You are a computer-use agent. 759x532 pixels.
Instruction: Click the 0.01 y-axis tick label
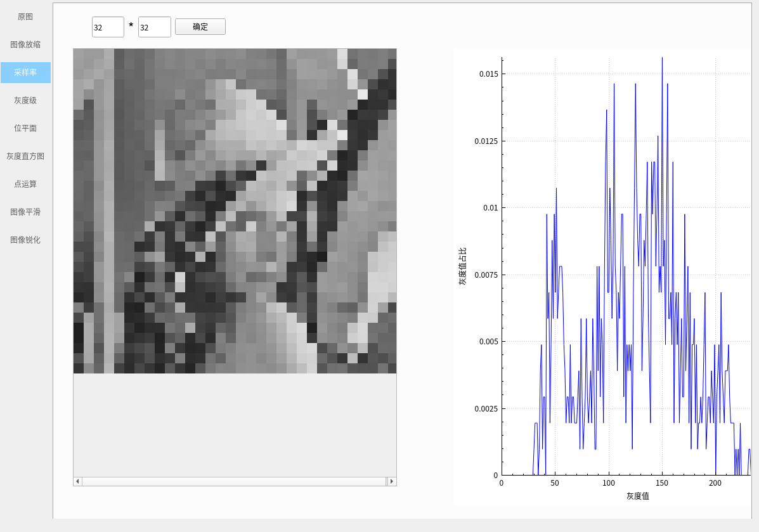point(490,208)
